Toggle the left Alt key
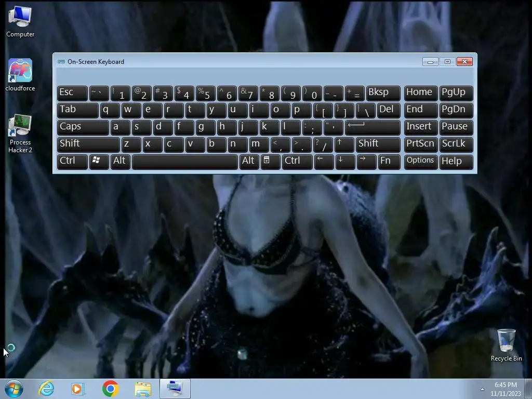 (x=120, y=162)
